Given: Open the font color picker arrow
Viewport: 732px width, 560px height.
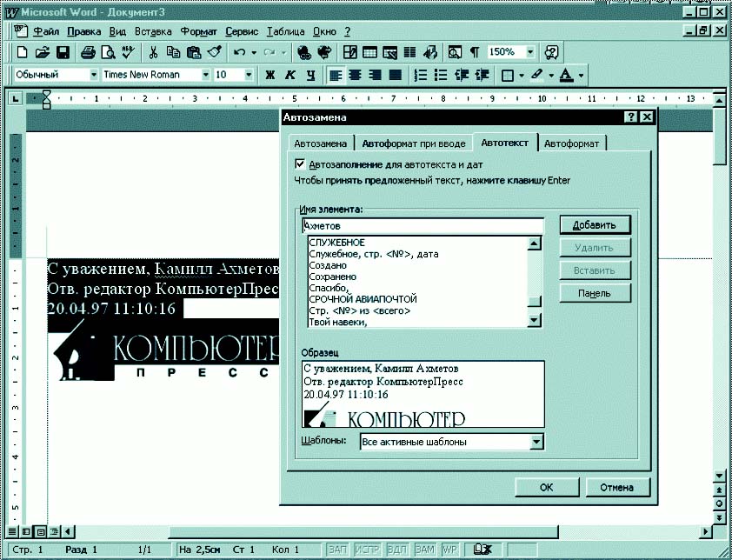Looking at the screenshot, I should tap(581, 76).
